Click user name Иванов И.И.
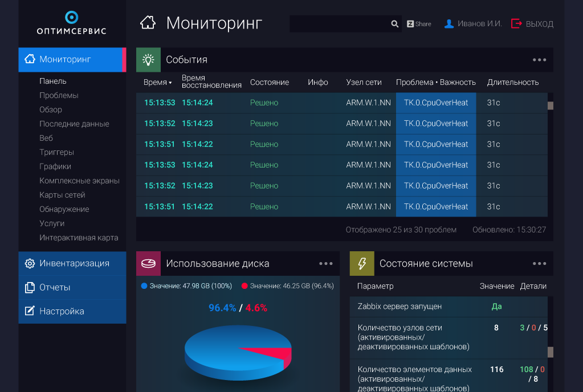The height and width of the screenshot is (392, 583). coord(480,23)
